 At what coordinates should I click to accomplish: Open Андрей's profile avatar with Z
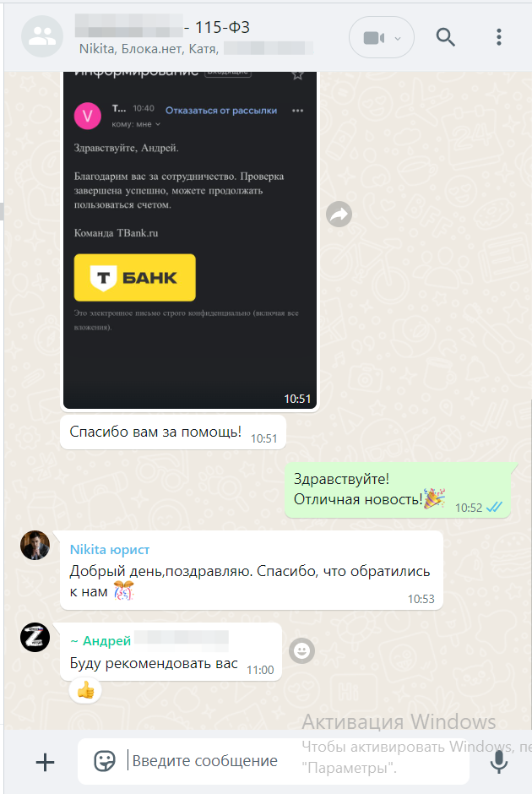coord(35,637)
